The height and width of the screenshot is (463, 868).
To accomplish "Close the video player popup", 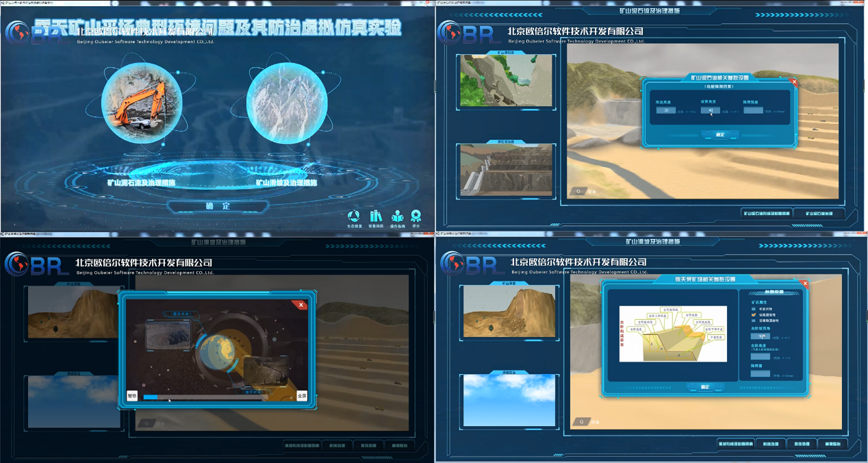I will (301, 305).
